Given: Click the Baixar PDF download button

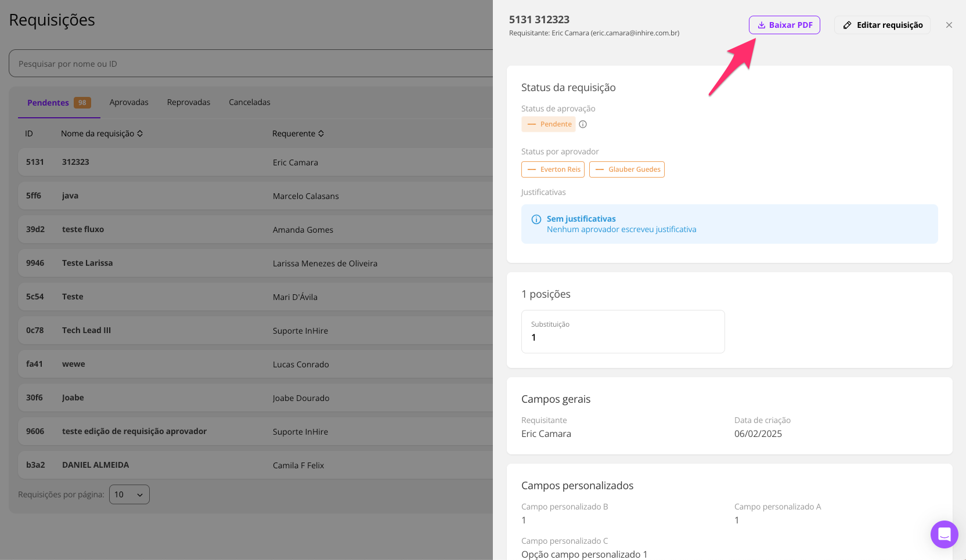Looking at the screenshot, I should pos(784,25).
